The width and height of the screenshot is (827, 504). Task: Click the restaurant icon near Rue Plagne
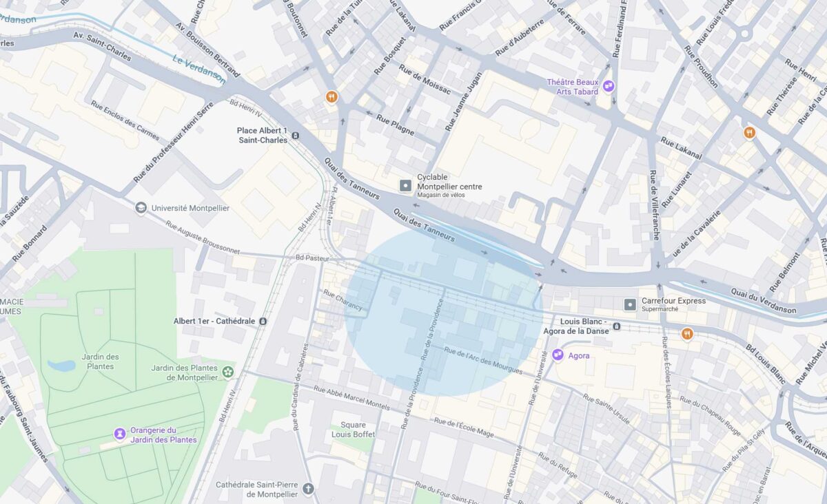tap(331, 97)
